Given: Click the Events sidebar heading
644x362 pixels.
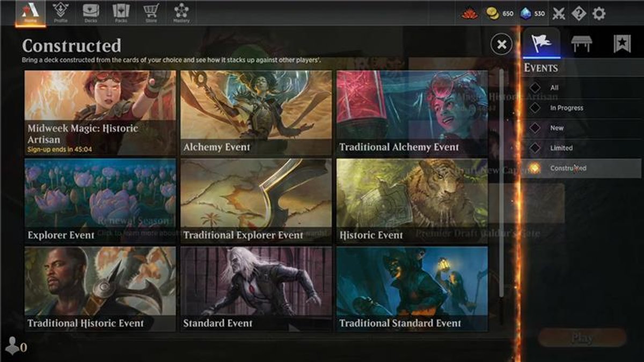Looking at the screenshot, I should pos(541,68).
